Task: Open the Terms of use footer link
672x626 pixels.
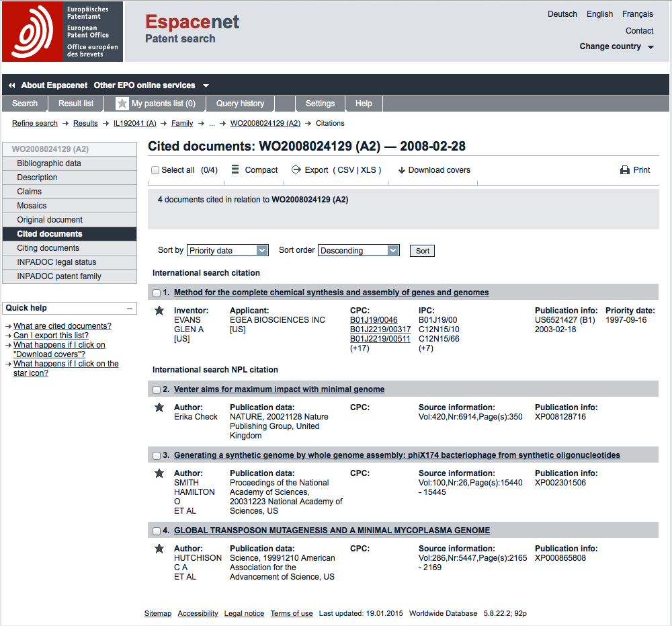Action: (292, 614)
